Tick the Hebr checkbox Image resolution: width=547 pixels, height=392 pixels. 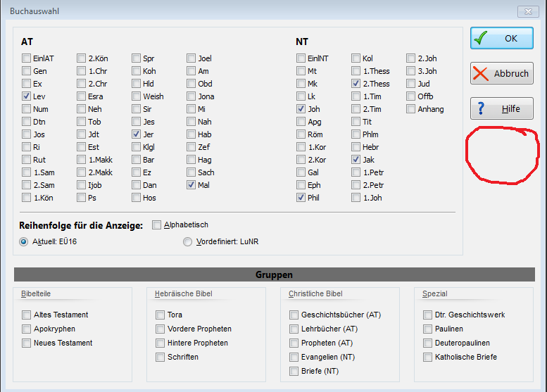coord(356,147)
